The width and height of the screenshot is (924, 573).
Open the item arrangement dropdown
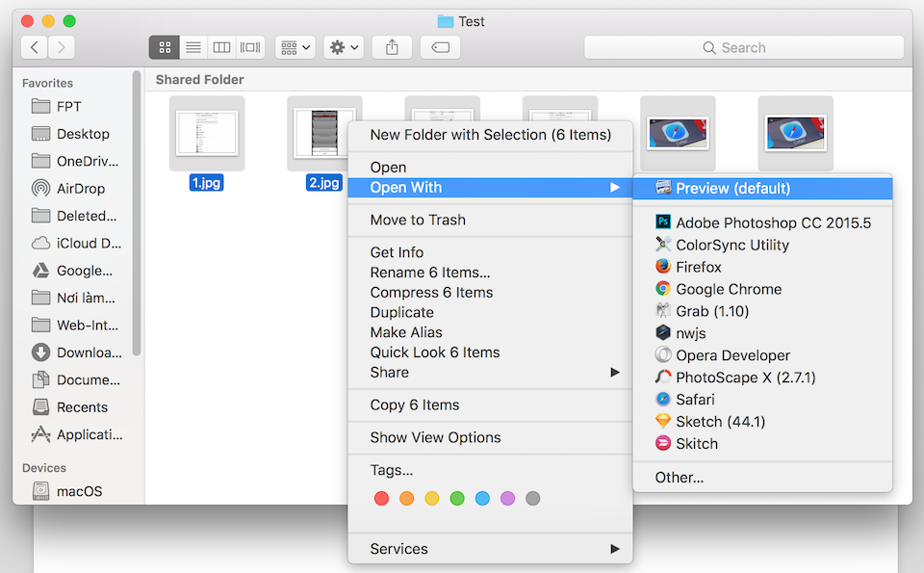tap(294, 46)
